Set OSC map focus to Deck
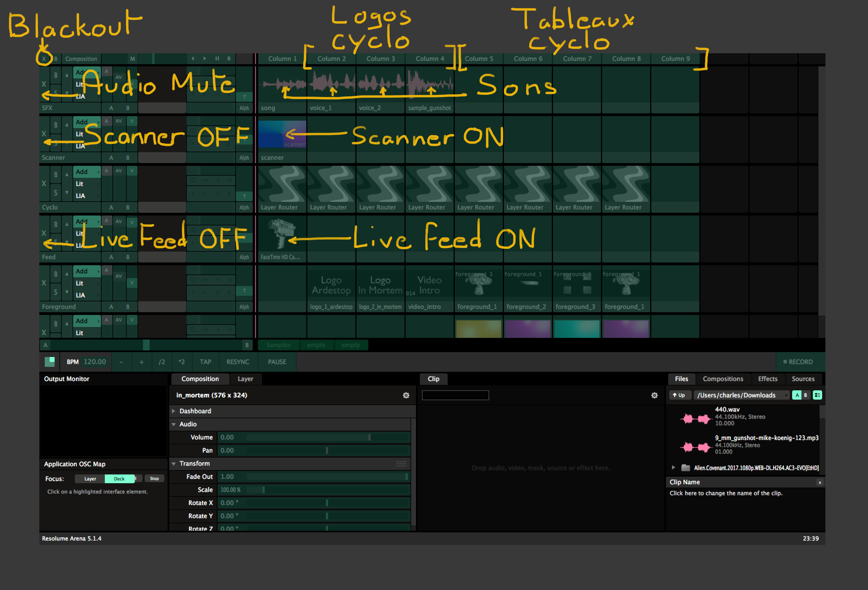The height and width of the screenshot is (590, 868). (x=119, y=479)
